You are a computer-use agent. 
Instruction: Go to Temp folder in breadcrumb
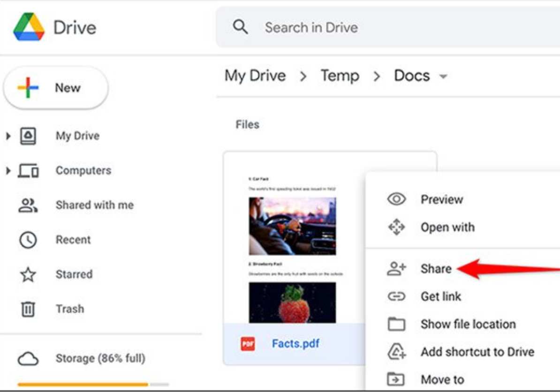coord(340,76)
